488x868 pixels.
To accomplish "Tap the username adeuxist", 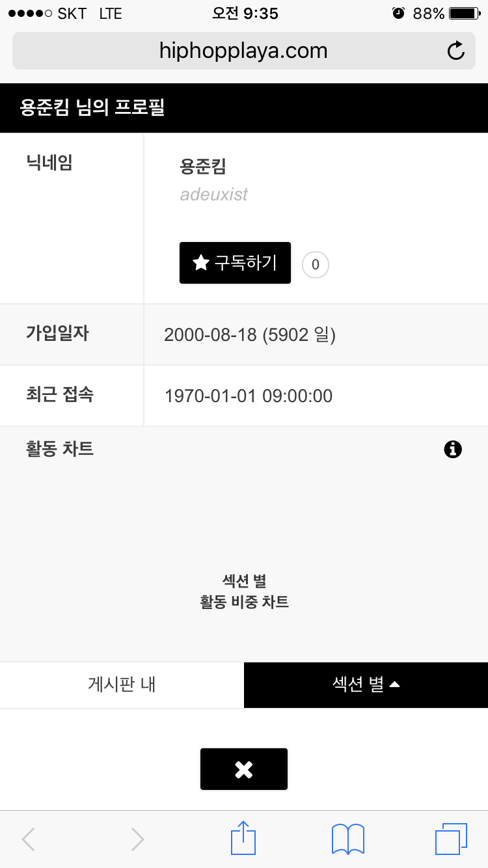I will pos(214,195).
